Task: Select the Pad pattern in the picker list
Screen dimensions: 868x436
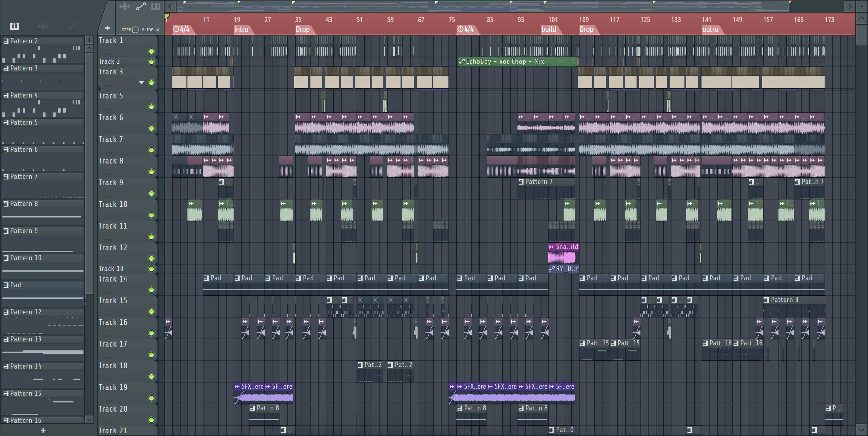Action: click(43, 285)
